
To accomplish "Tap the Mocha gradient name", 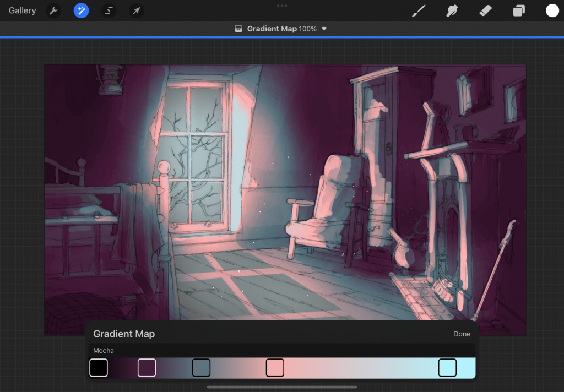I will (104, 350).
